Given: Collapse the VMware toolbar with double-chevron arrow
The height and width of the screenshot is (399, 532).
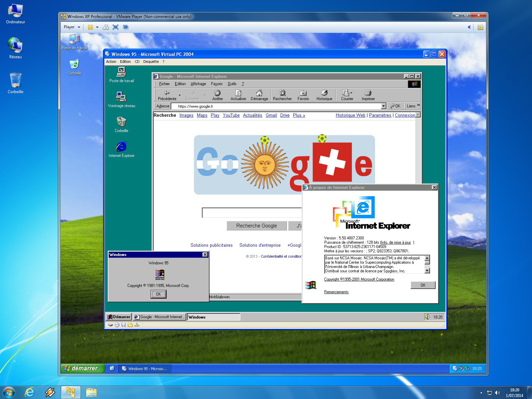Looking at the screenshot, I should coord(469,27).
